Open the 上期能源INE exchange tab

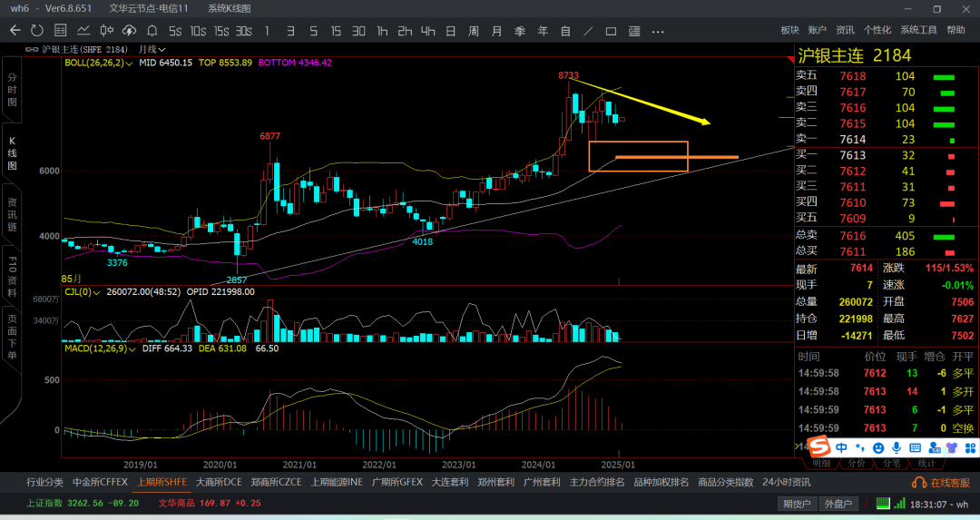(x=337, y=483)
